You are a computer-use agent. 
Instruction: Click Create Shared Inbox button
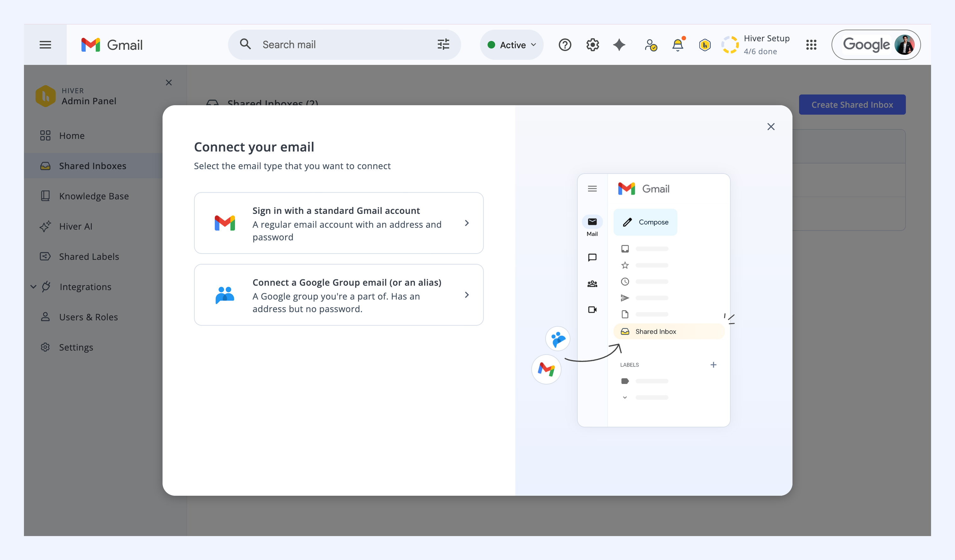pos(852,105)
